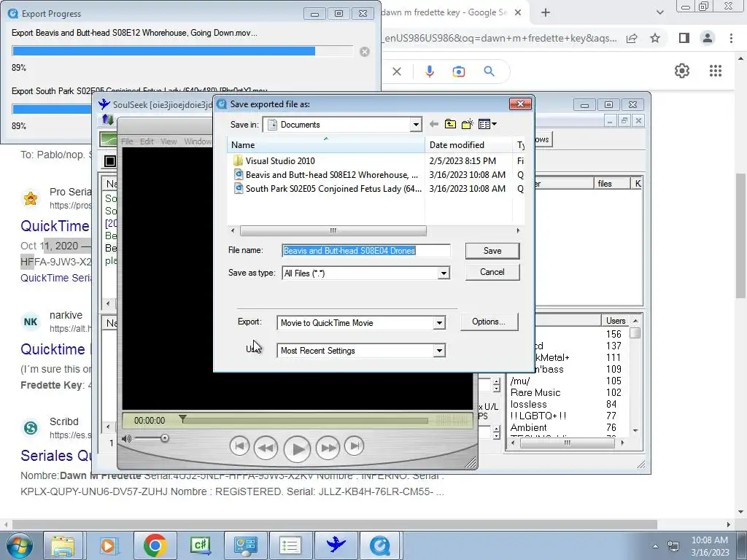The width and height of the screenshot is (747, 560).
Task: Open export Options
Action: click(x=489, y=322)
